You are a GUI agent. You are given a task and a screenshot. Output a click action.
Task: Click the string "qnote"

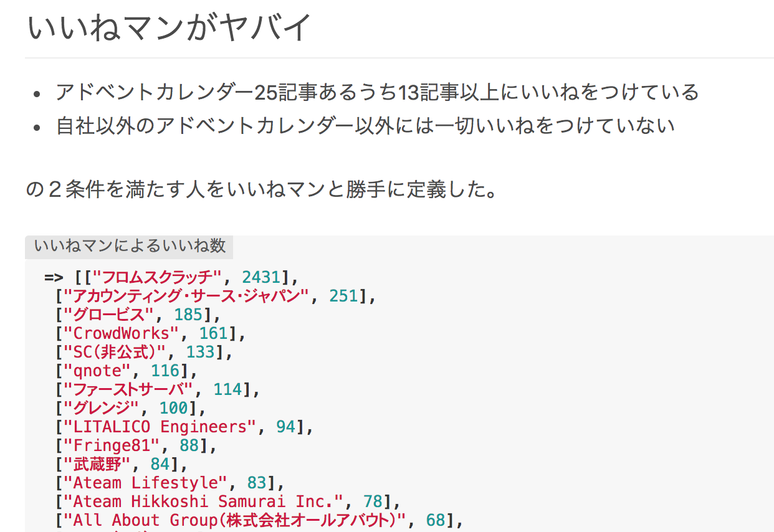pyautogui.click(x=97, y=371)
